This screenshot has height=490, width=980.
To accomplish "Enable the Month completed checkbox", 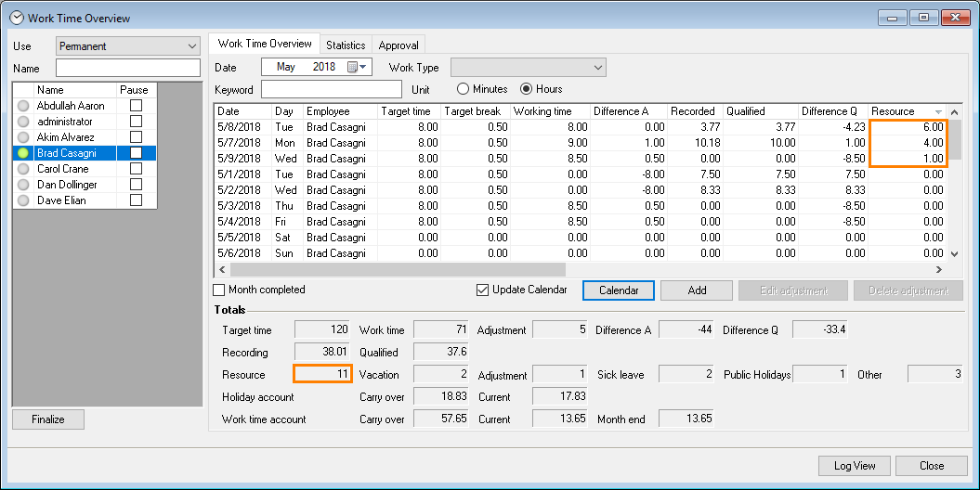I will [219, 290].
